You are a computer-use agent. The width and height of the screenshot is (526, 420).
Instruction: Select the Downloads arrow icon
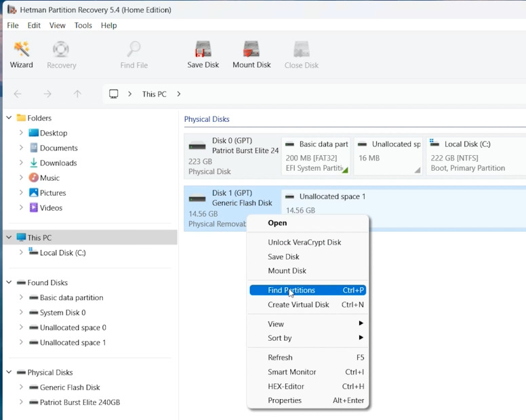(33, 163)
